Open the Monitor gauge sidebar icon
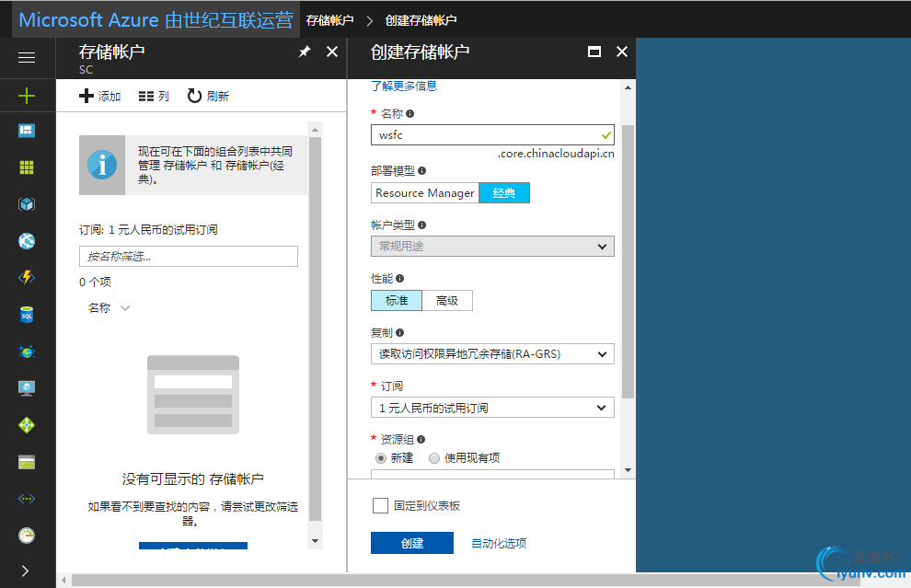Image resolution: width=911 pixels, height=588 pixels. pos(27,536)
